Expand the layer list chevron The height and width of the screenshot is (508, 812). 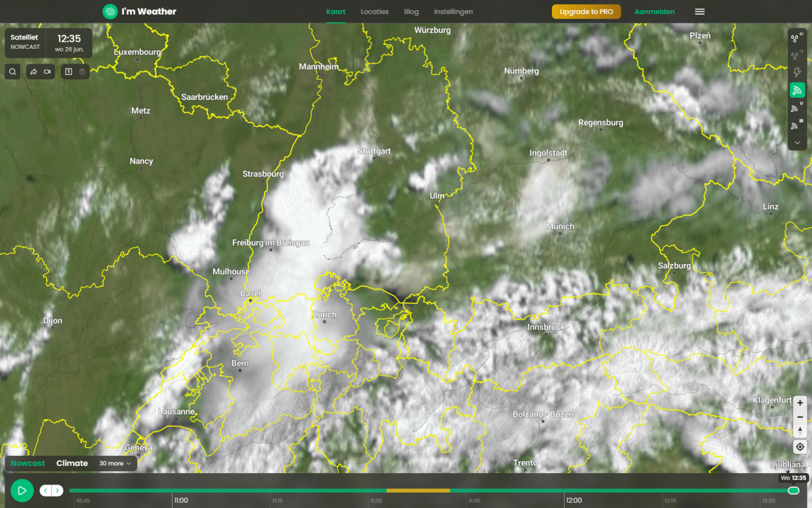point(797,143)
